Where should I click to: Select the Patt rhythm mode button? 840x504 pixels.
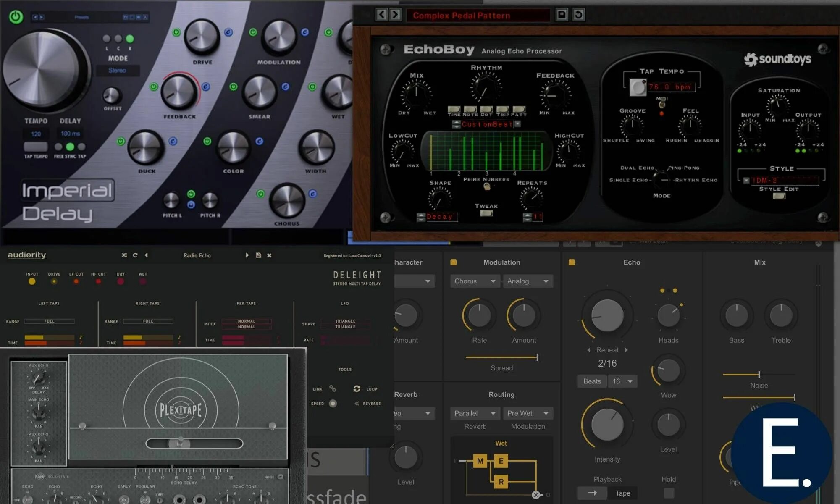[x=519, y=109]
